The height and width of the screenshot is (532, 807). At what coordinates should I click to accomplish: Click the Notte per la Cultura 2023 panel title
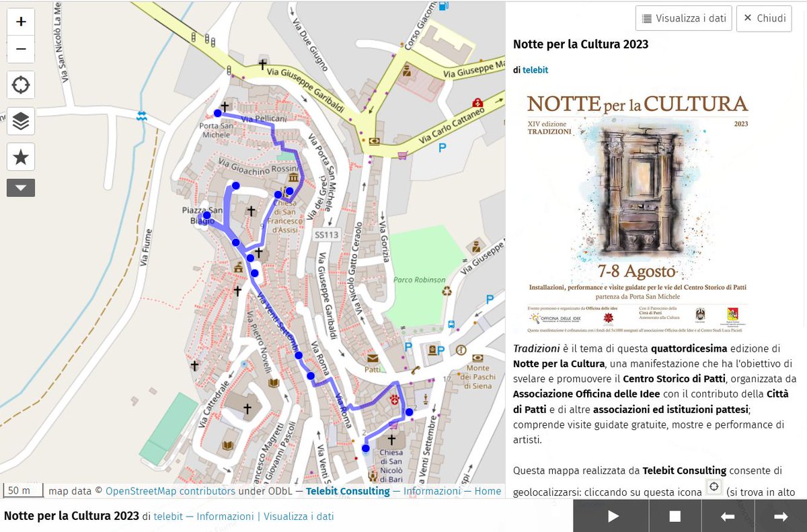coord(580,44)
